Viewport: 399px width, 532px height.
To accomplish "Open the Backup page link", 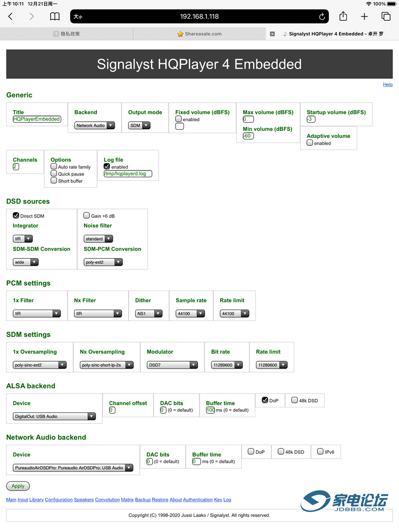I will point(143,500).
